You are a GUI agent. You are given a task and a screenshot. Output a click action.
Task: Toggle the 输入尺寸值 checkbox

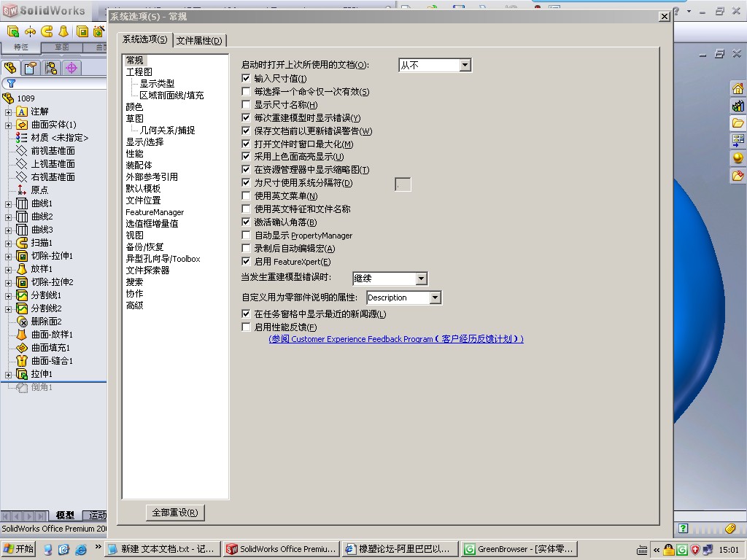[246, 78]
